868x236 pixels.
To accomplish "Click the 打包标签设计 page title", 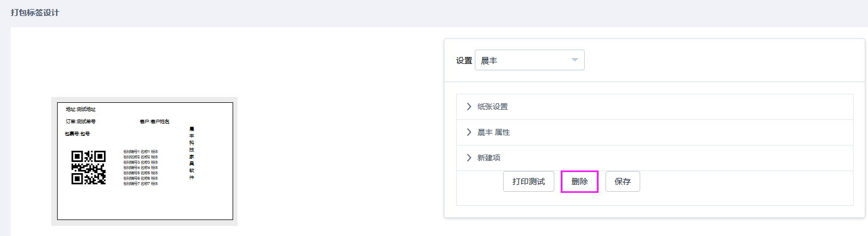I will (35, 12).
